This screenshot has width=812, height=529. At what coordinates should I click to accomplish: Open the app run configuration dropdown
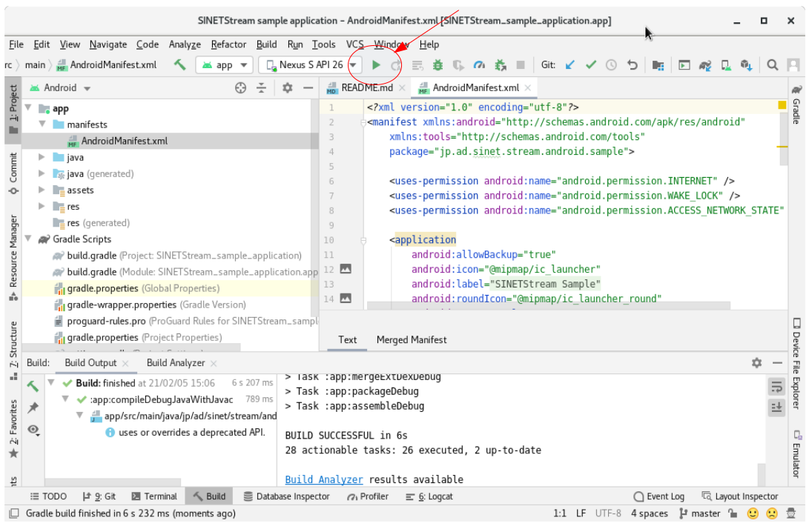coord(224,65)
